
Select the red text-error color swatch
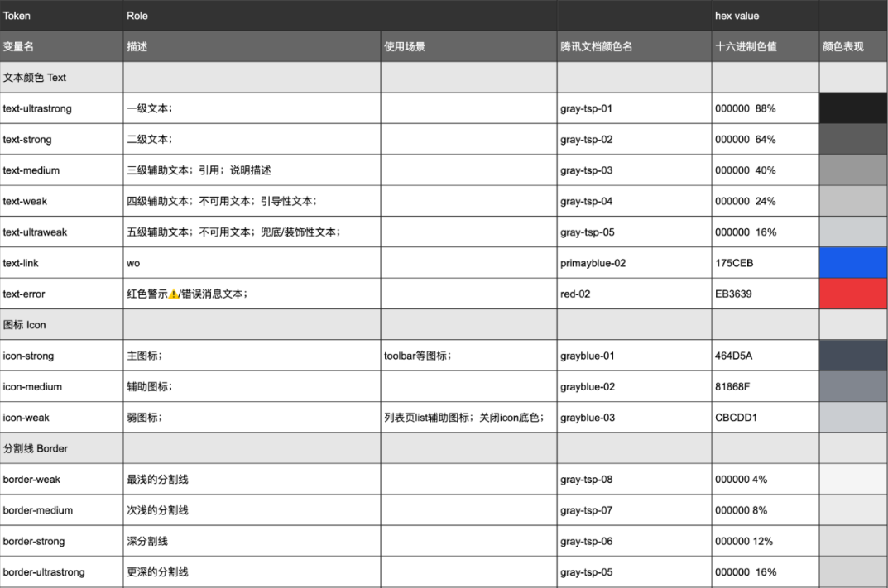[853, 294]
